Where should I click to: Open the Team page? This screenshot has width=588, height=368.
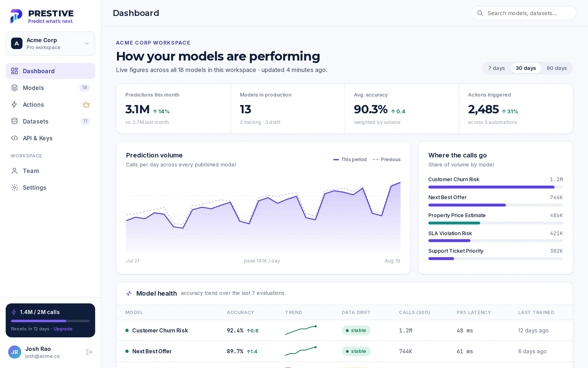(51, 171)
